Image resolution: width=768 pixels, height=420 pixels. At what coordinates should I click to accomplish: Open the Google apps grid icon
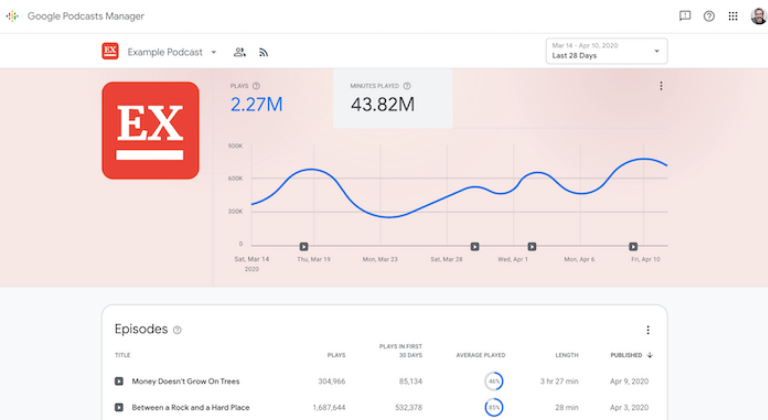(733, 16)
